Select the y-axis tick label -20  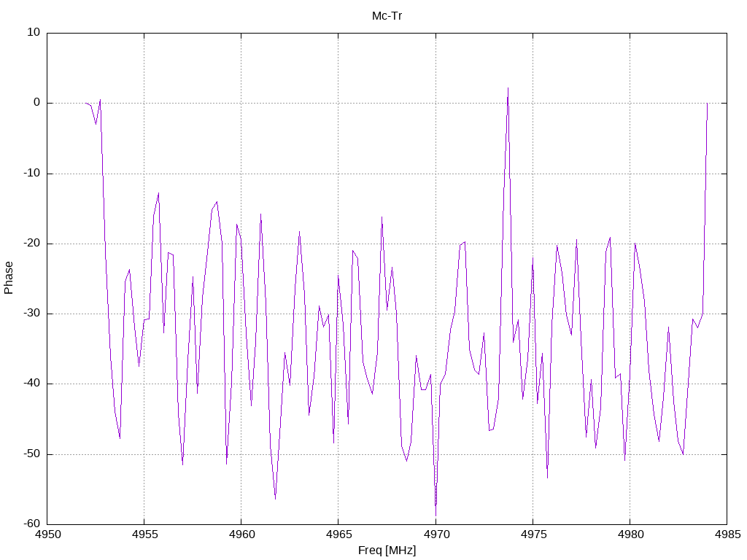point(32,244)
